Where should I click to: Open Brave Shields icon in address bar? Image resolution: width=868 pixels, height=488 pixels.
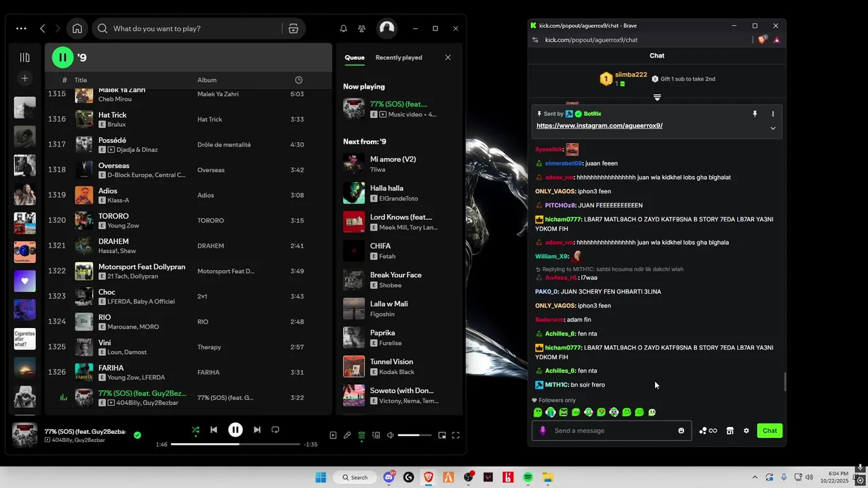[762, 40]
